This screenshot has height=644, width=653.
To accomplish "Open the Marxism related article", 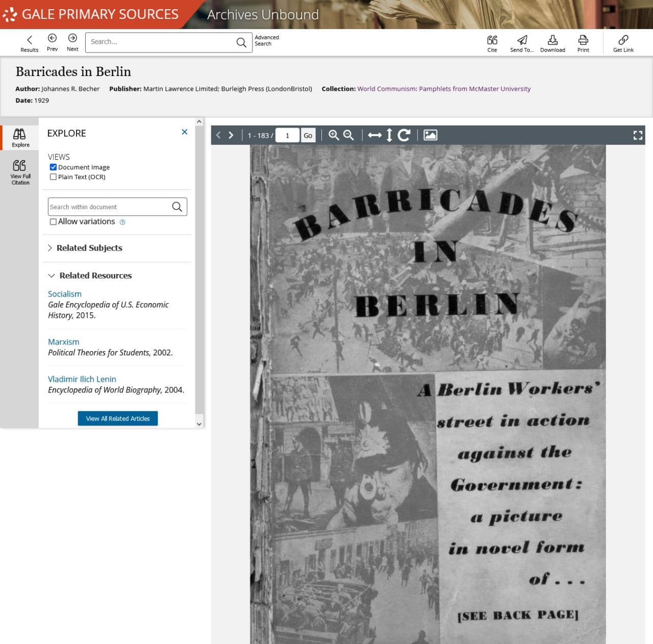I will coord(63,342).
